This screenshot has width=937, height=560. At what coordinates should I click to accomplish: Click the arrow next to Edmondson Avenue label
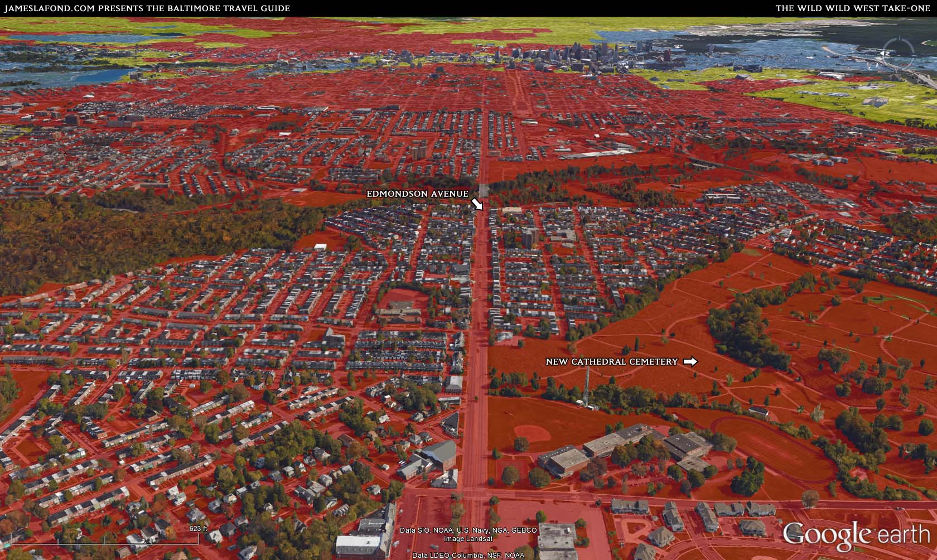pos(477,204)
